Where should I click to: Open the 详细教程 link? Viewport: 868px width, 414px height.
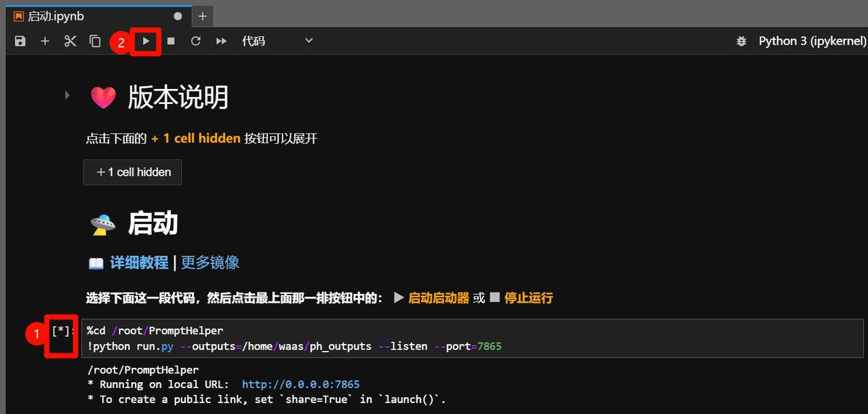coord(139,263)
